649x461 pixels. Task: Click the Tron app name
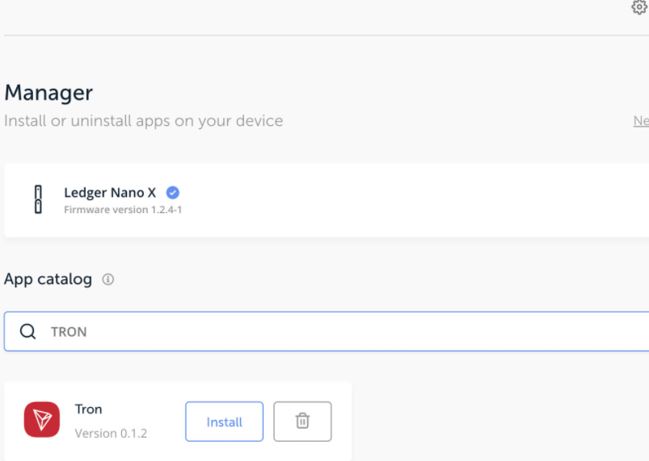[x=89, y=409]
